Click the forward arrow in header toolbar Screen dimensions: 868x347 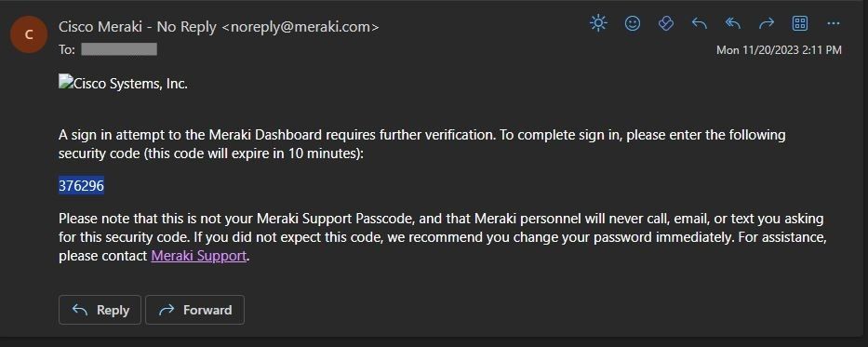pos(767,23)
